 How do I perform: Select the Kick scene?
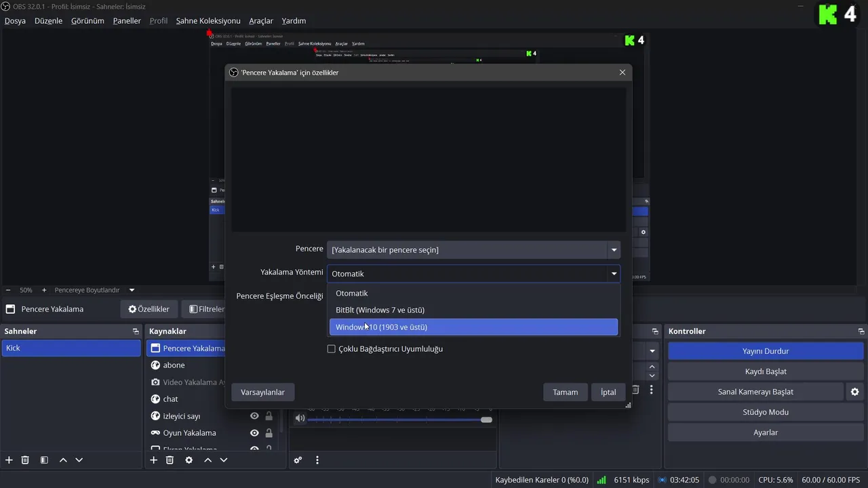(71, 348)
